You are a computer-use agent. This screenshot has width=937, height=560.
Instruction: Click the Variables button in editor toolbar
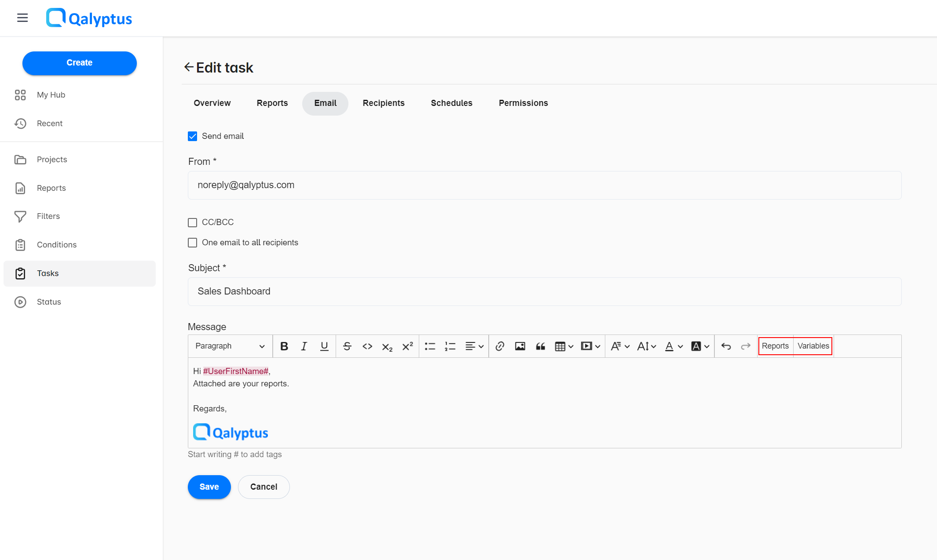pos(813,346)
